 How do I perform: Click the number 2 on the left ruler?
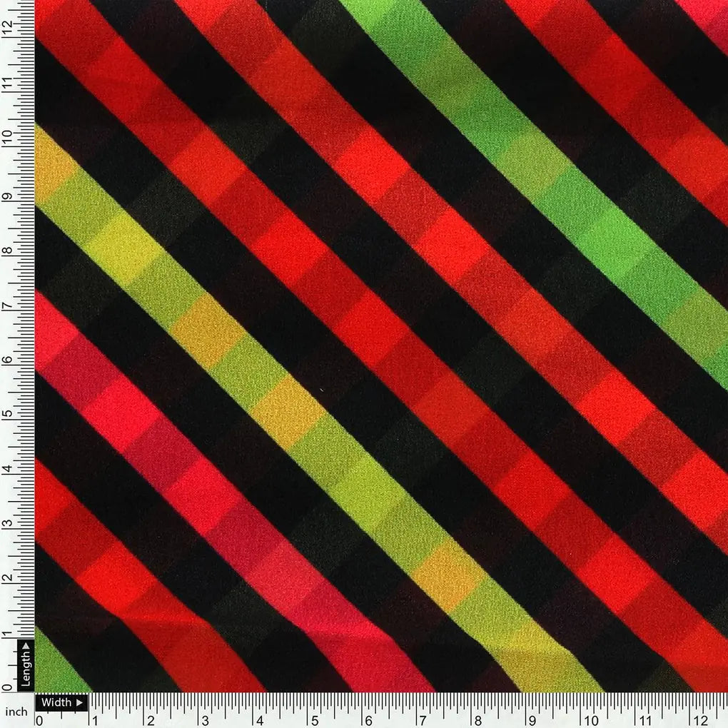(x=7, y=578)
